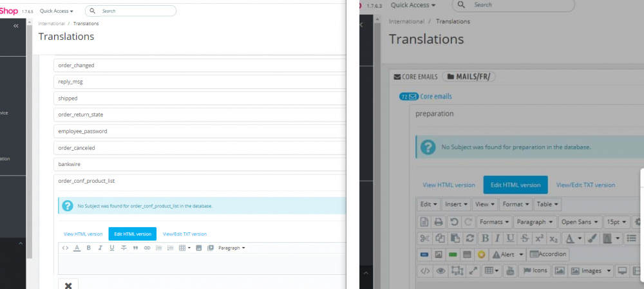
Task: Click cut scissors icon in right editor
Action: [x=425, y=238]
